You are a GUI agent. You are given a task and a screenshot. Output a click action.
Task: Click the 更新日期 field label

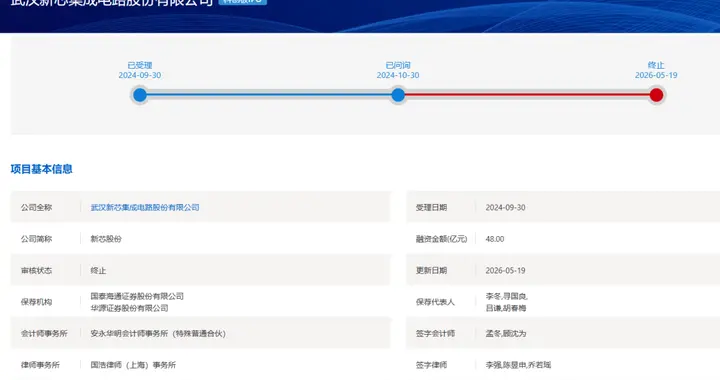431,271
